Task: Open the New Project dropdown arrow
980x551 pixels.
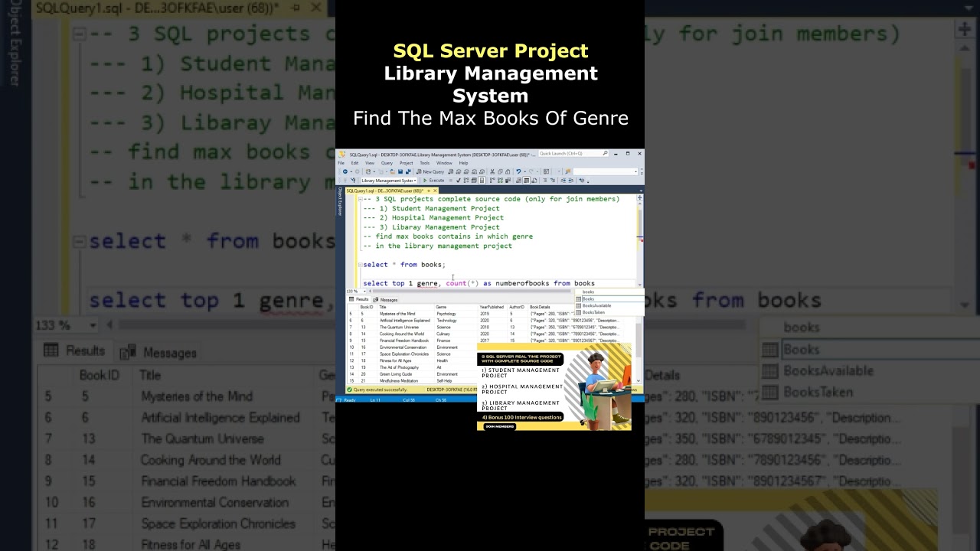Action: (x=374, y=171)
